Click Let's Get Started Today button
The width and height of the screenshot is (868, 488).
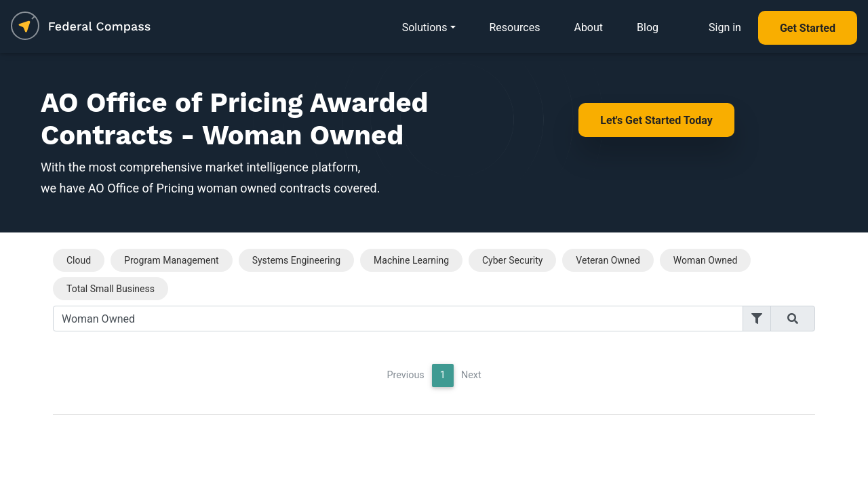pos(656,120)
